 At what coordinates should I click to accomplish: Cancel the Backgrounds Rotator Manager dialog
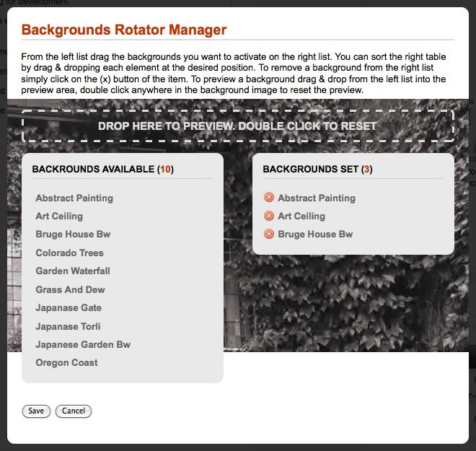74,411
